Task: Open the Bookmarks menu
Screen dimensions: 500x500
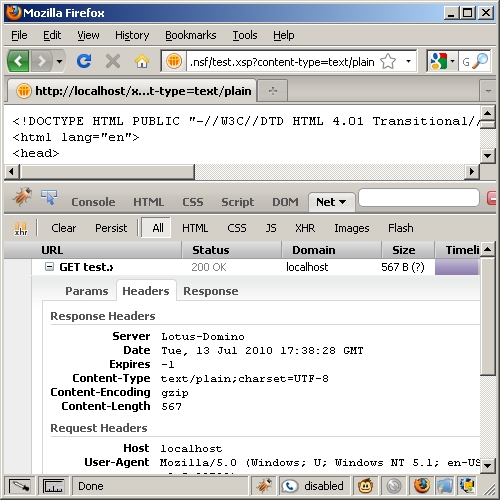Action: click(191, 35)
